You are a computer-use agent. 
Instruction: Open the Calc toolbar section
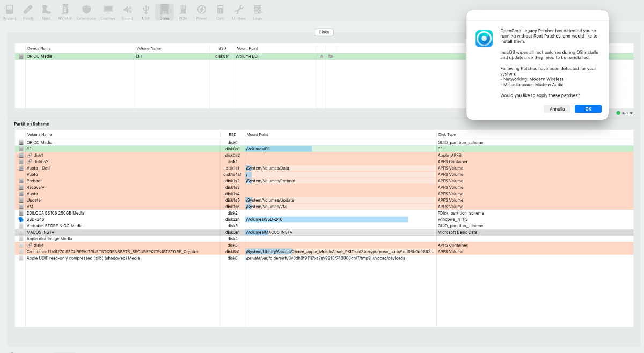click(220, 11)
